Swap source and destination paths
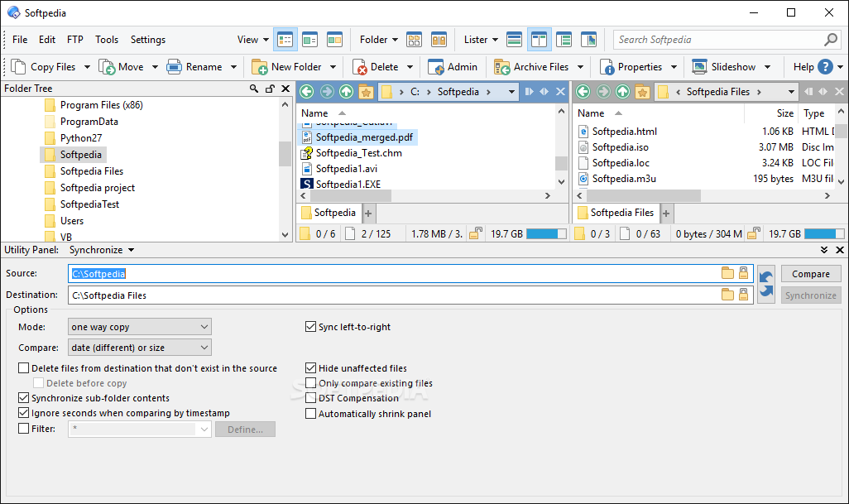The width and height of the screenshot is (849, 504). (x=766, y=284)
